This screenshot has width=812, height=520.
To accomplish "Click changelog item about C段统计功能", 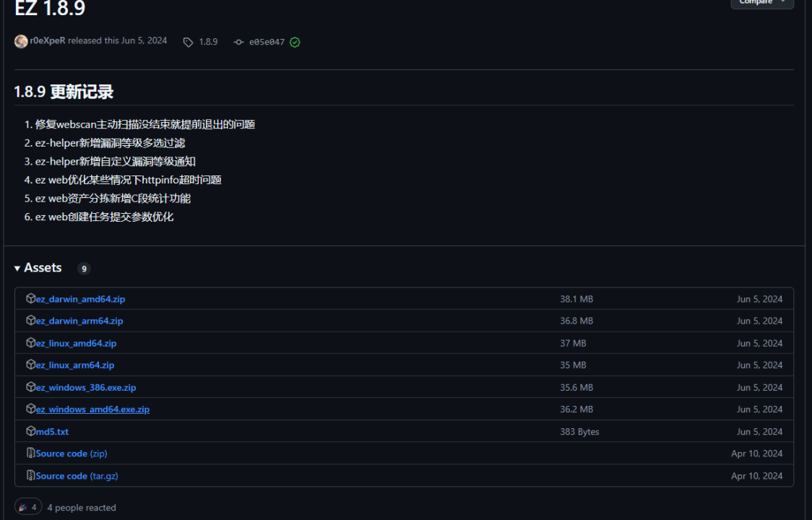I will click(113, 199).
